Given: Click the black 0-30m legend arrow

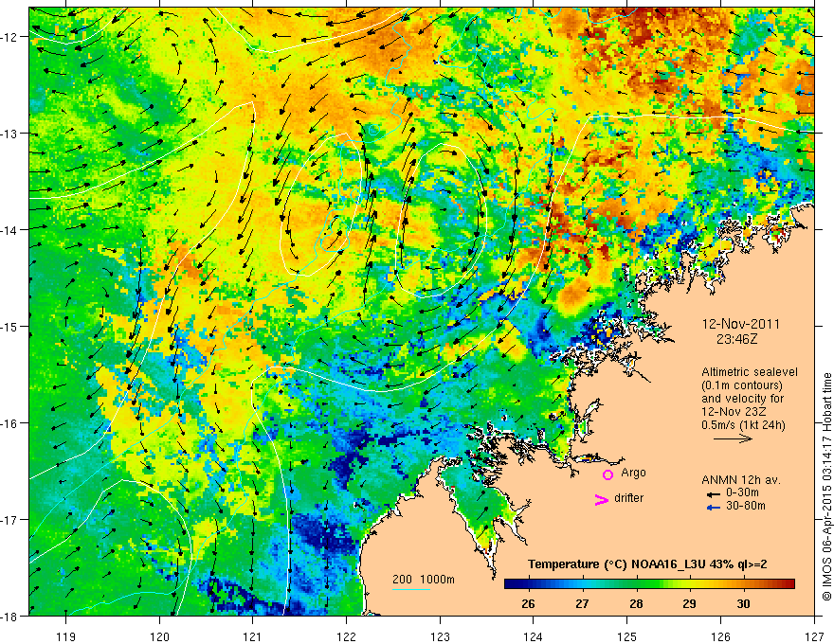Looking at the screenshot, I should (x=714, y=494).
